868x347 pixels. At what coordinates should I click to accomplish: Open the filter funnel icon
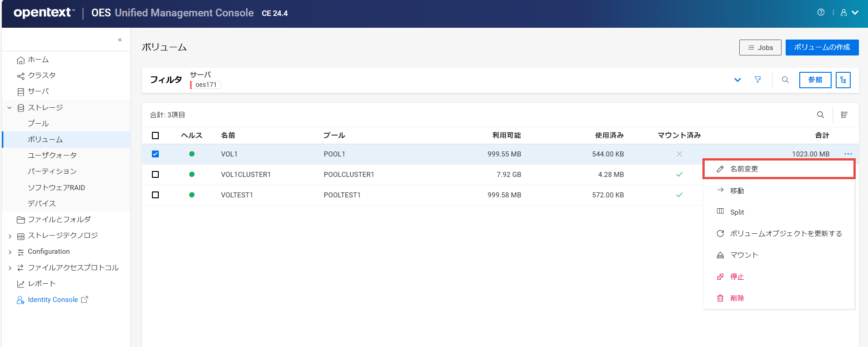(x=757, y=80)
